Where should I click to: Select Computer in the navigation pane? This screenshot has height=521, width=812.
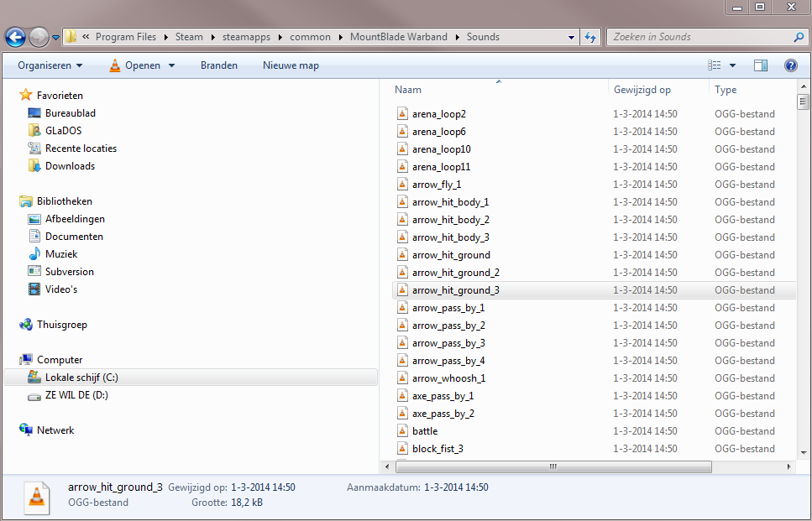[x=50, y=360]
